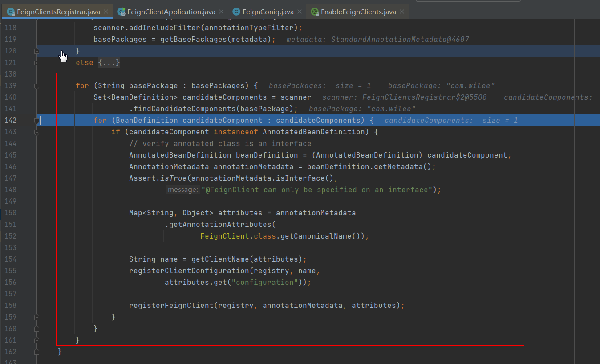
Task: Collapse the if block at line 143
Action: [37, 132]
